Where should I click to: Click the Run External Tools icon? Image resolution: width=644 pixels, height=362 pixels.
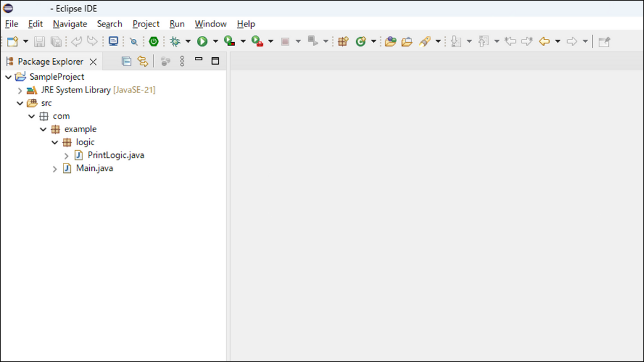[257, 41]
